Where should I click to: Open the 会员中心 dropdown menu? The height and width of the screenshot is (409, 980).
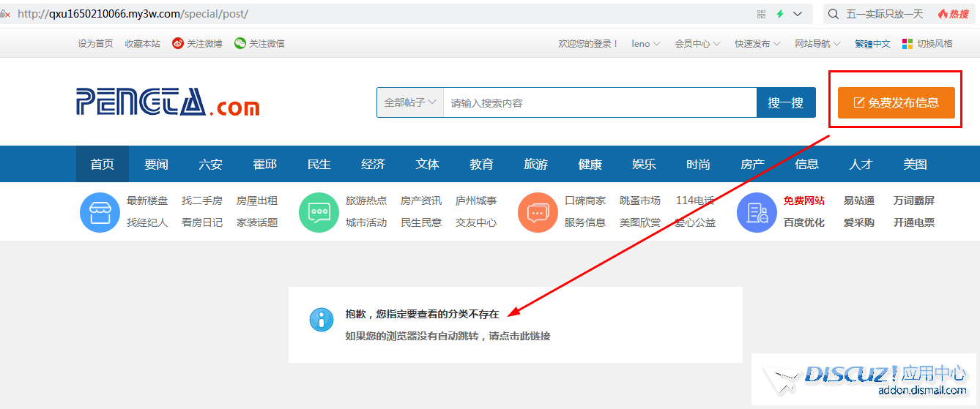(x=697, y=44)
